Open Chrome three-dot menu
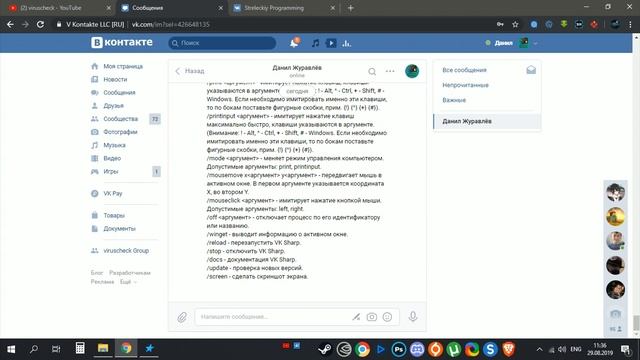 [x=630, y=24]
